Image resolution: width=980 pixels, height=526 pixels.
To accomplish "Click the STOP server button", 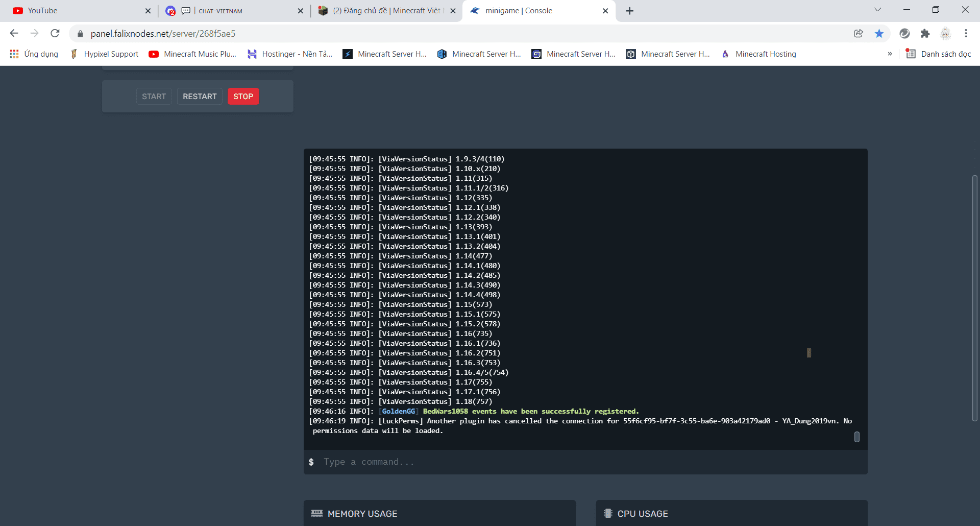I will click(x=243, y=97).
